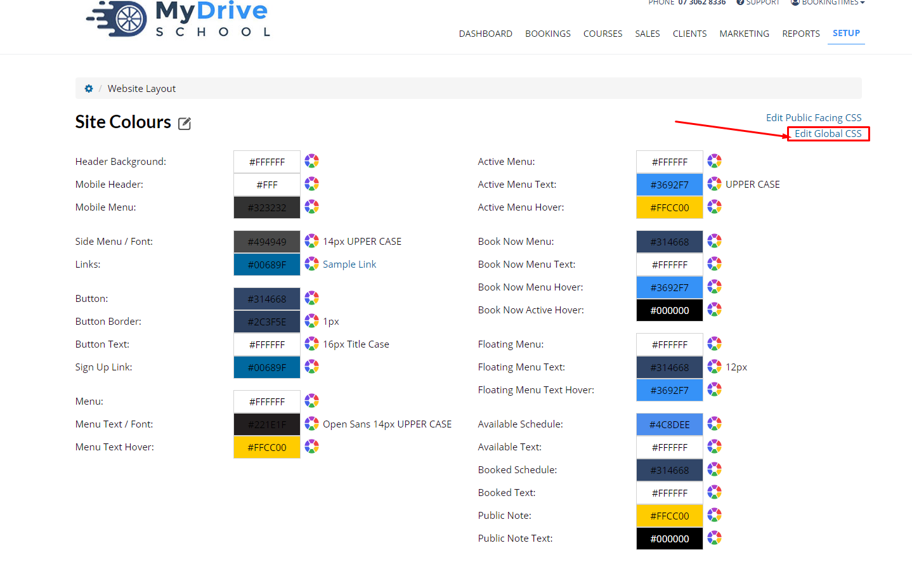Image resolution: width=912 pixels, height=588 pixels.
Task: Select the Sales menu item
Action: [x=648, y=34]
